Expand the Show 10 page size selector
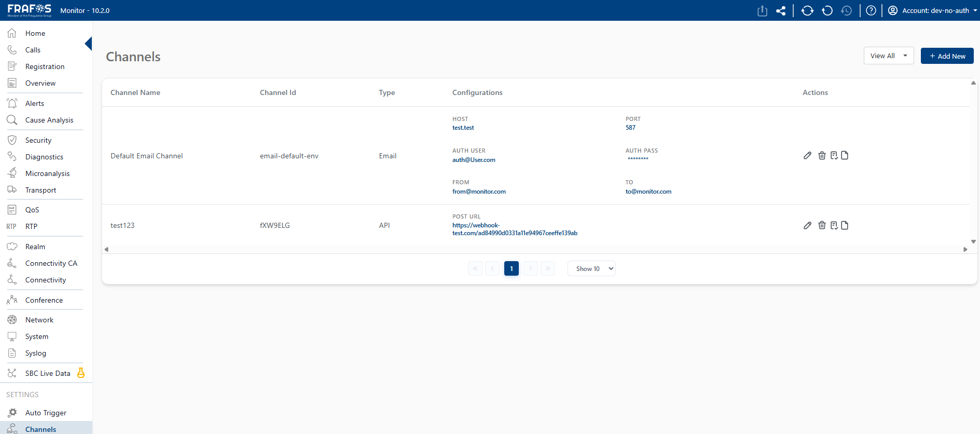This screenshot has width=980, height=434. click(x=591, y=269)
